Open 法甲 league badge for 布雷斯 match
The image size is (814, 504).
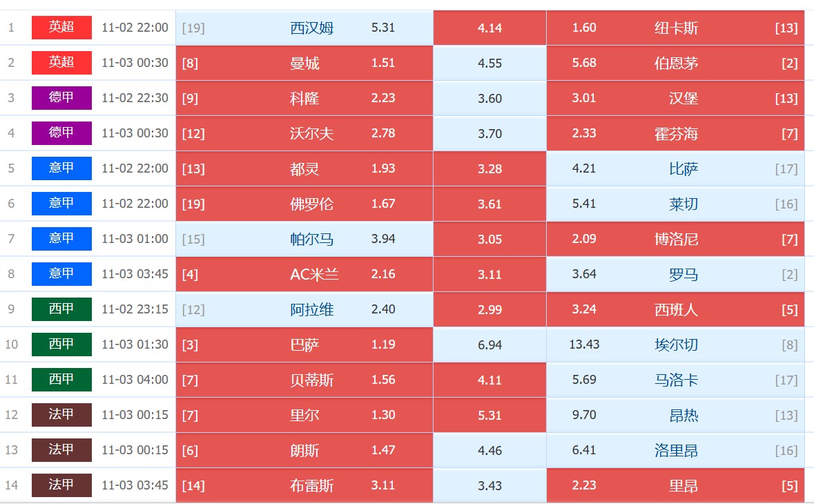61,485
